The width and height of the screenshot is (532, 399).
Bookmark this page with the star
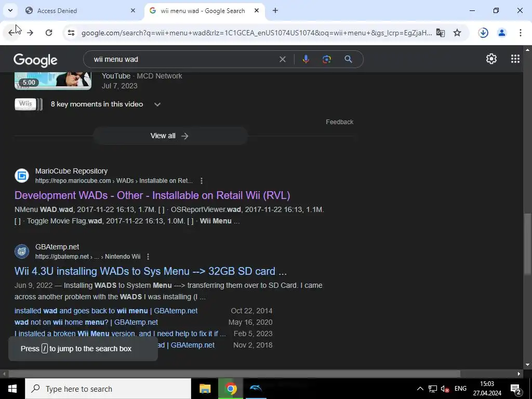pos(457,33)
